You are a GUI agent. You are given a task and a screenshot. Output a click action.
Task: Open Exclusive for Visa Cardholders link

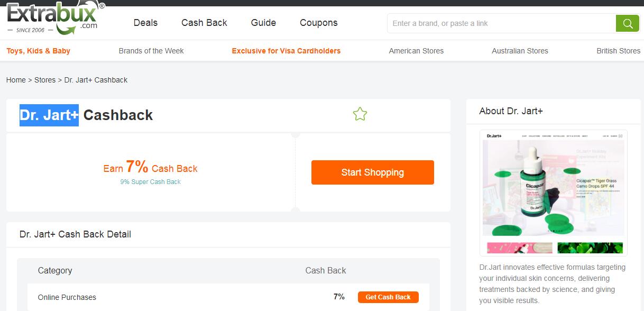286,51
